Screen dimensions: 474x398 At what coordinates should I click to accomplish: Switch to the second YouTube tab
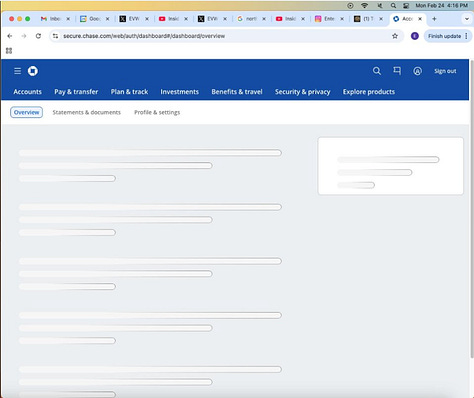290,19
